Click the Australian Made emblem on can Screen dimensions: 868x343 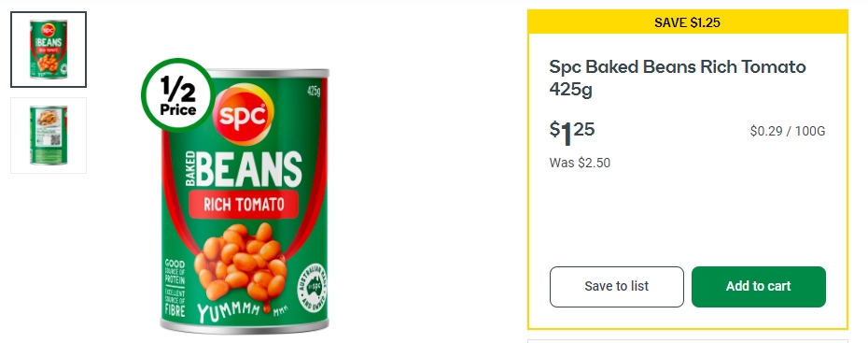point(313,288)
